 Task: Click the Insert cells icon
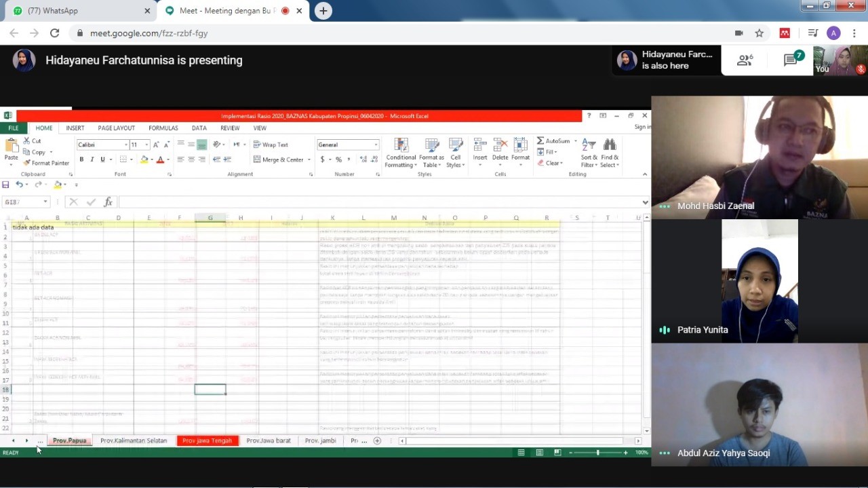[x=480, y=148]
